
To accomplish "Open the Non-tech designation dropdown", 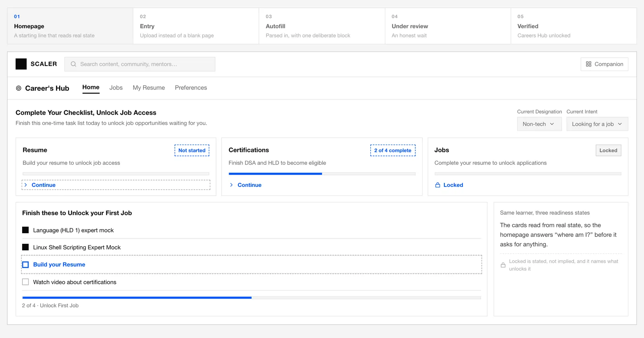I will (x=539, y=124).
